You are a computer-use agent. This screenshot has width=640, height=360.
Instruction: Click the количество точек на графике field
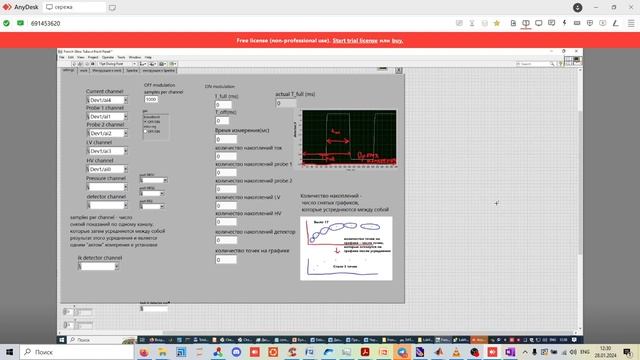226,260
